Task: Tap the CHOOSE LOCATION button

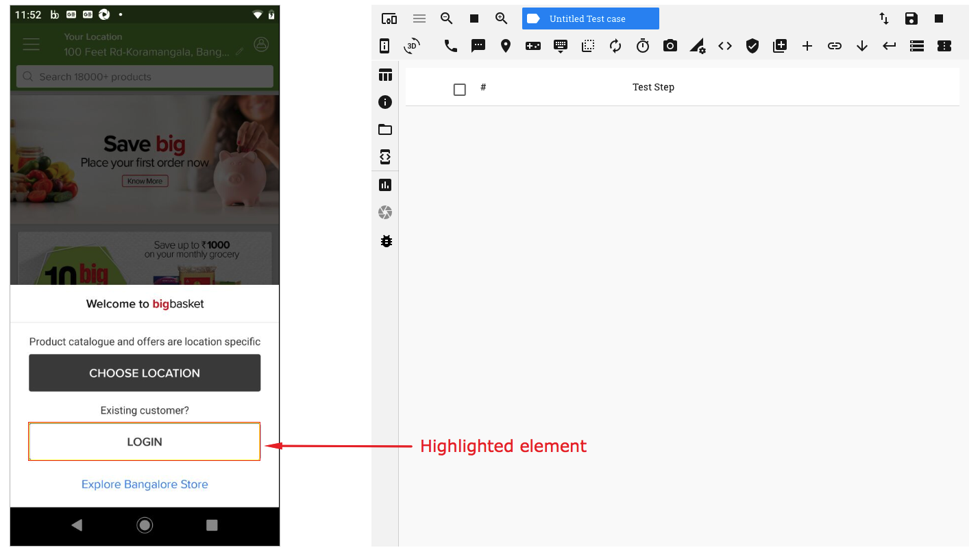Action: [x=145, y=373]
